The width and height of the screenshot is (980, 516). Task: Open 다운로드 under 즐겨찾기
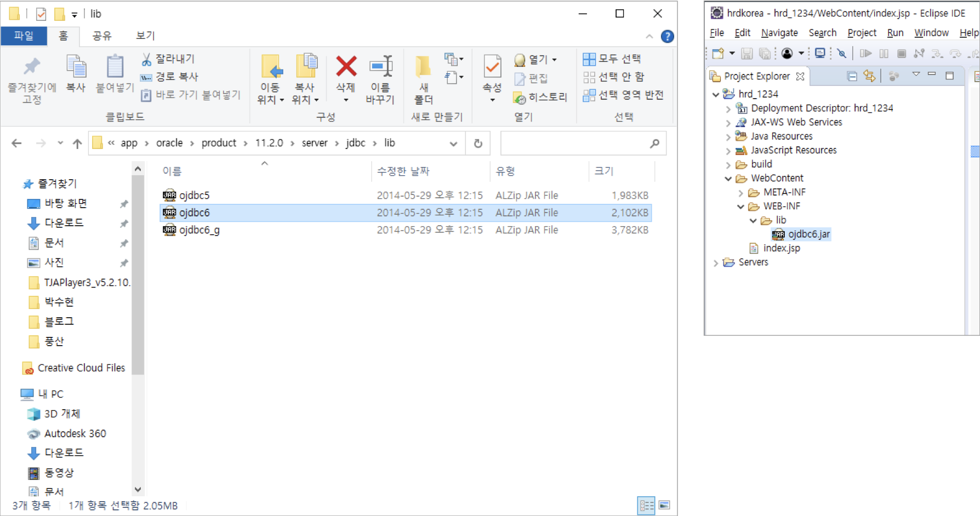[x=64, y=223]
